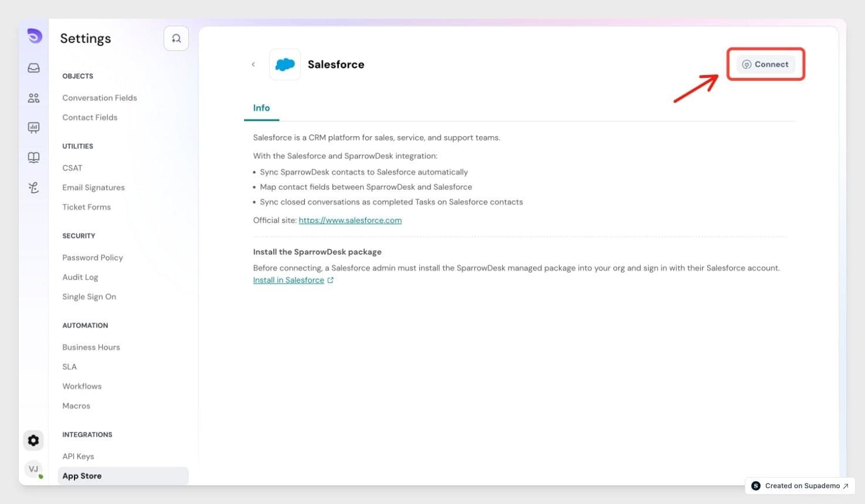Viewport: 865px width, 504px height.
Task: Click the Sync closed conversations bullet text
Action: pyautogui.click(x=391, y=202)
